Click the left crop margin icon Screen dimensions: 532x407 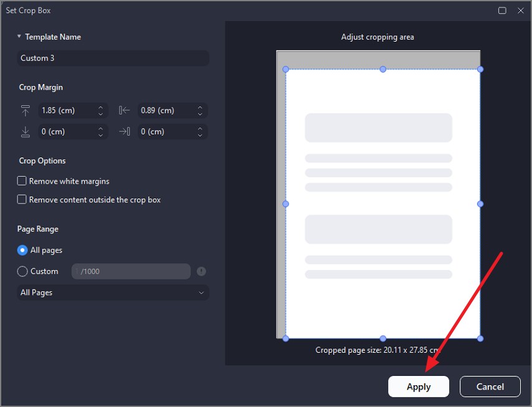124,110
